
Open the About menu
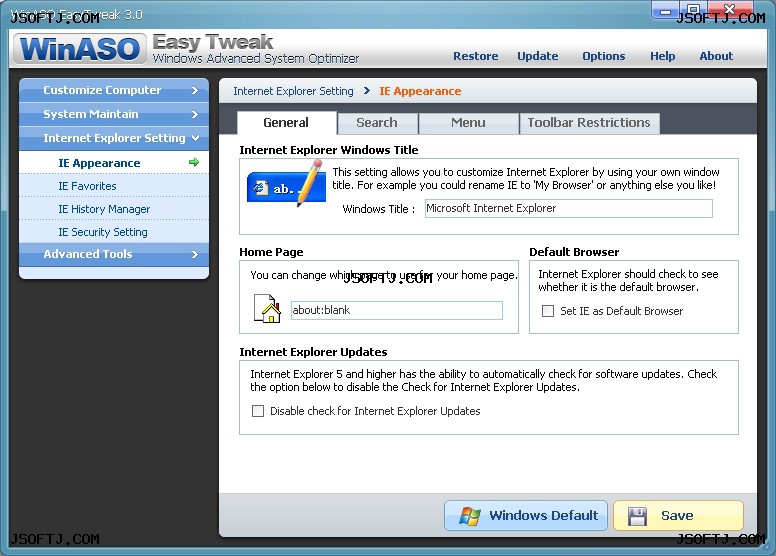tap(716, 56)
